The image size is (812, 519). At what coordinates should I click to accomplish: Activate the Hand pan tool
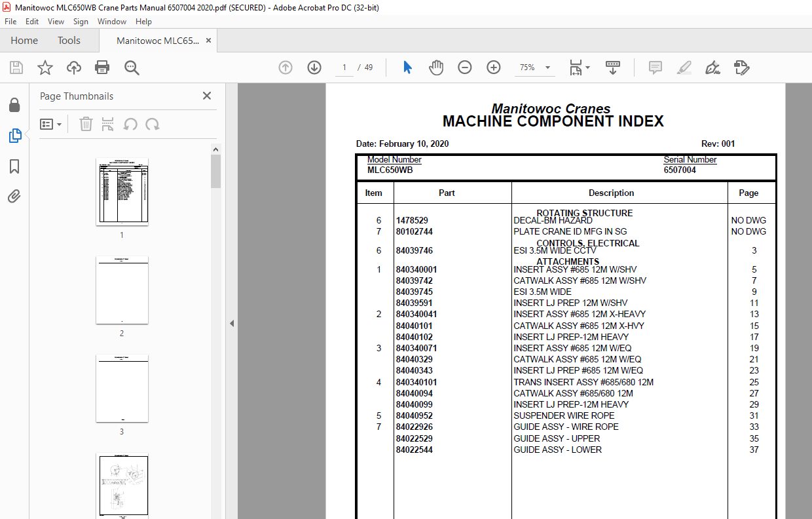coord(436,67)
